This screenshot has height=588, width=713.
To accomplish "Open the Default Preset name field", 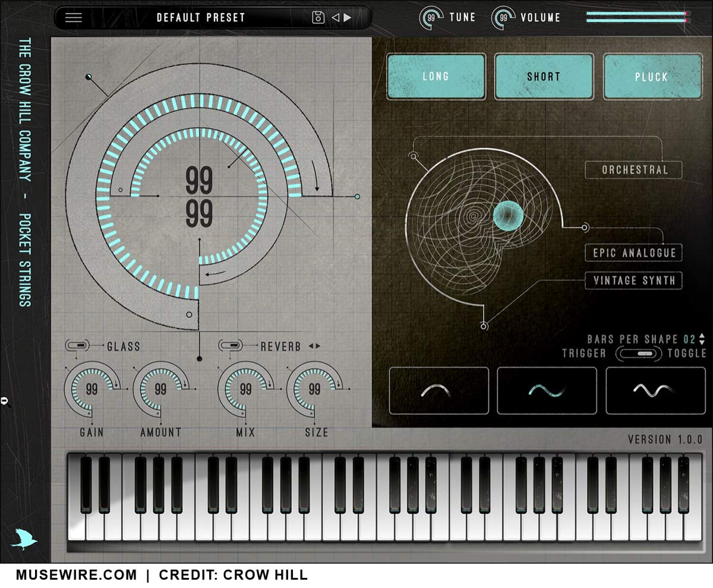I will tap(201, 18).
